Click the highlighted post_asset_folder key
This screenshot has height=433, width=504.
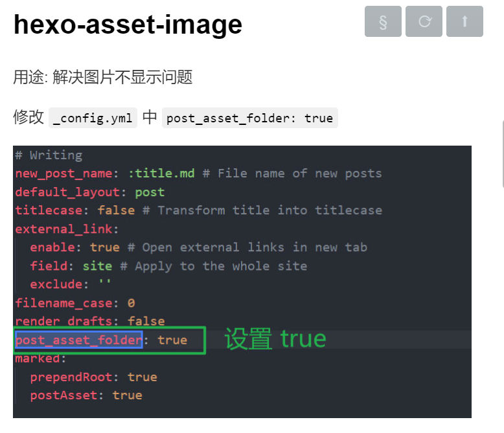(78, 340)
